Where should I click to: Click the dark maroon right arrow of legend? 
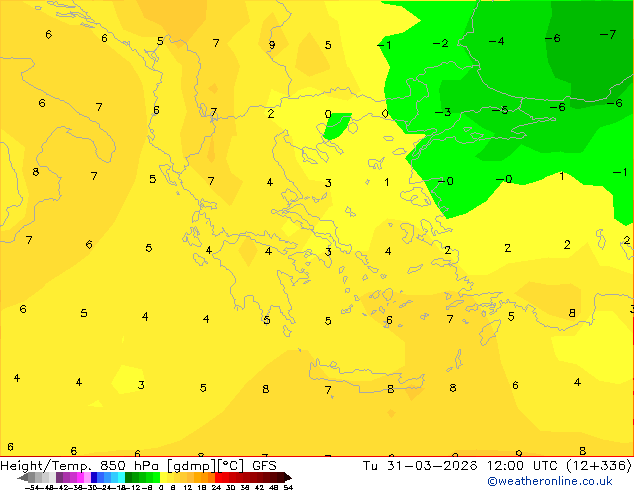(287, 477)
